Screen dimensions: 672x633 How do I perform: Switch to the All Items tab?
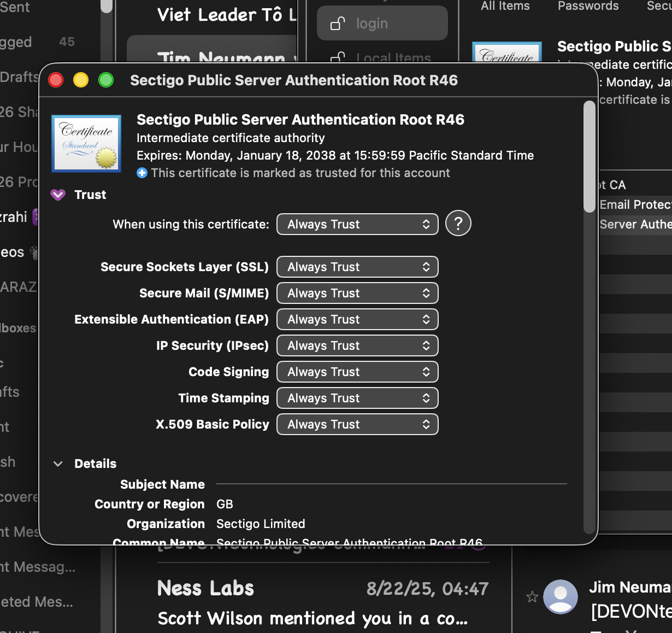click(505, 6)
